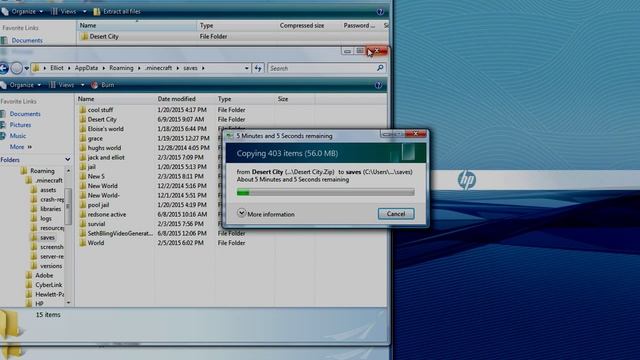Image resolution: width=640 pixels, height=360 pixels.
Task: Select Adobe in folder tree
Action: [44, 275]
